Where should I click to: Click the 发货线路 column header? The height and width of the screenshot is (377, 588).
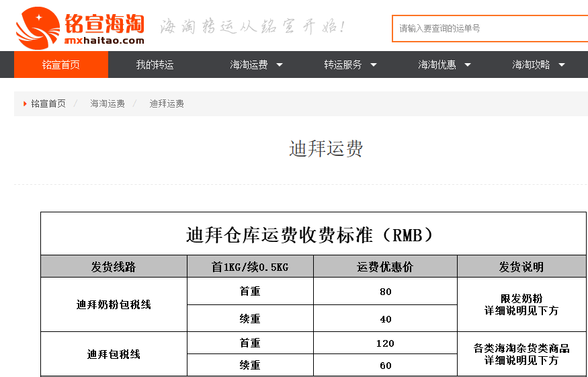(x=114, y=267)
